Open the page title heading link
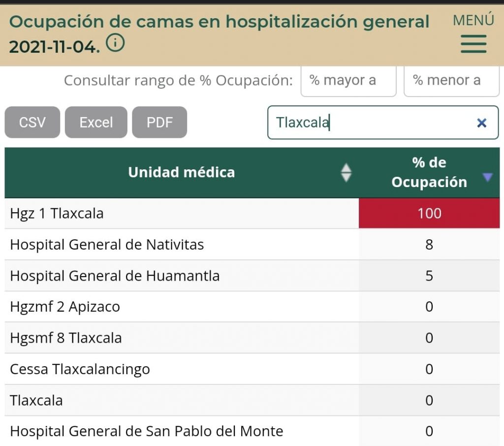 click(x=220, y=22)
